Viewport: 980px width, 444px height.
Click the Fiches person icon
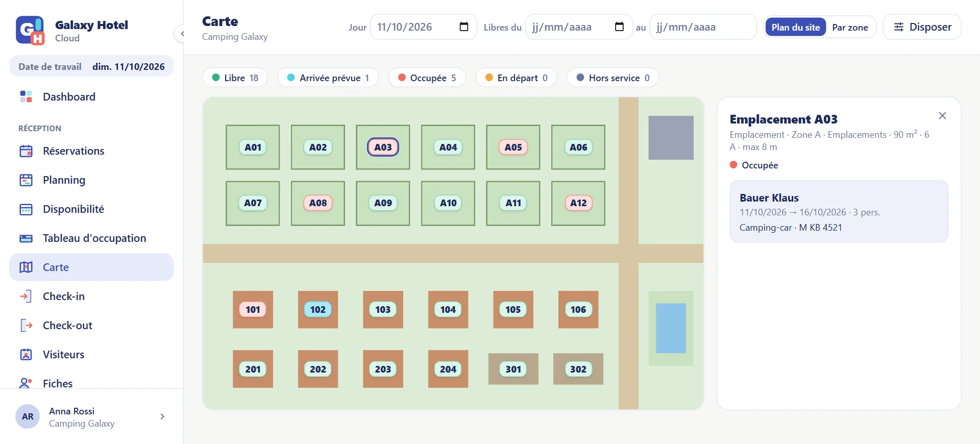coord(26,383)
